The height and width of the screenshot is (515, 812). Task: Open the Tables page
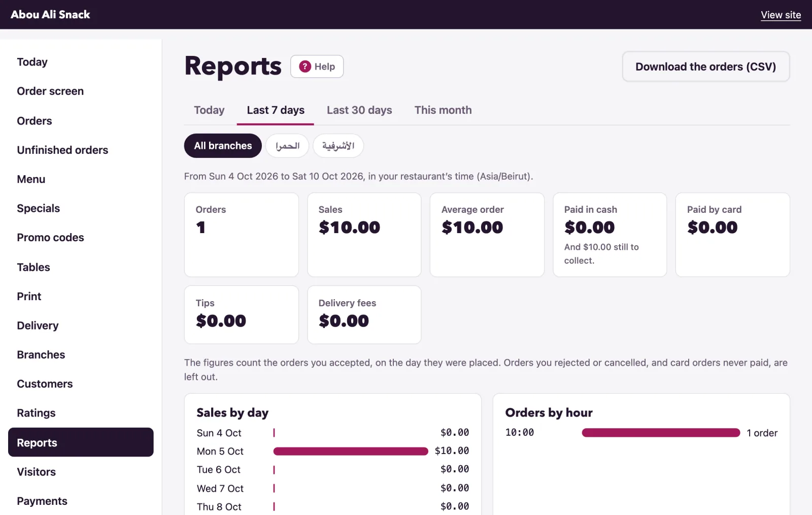point(81,267)
